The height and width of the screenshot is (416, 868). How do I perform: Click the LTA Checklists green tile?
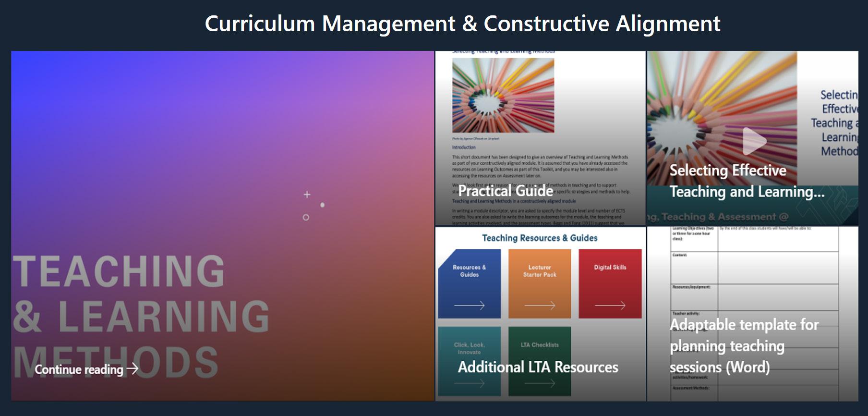click(540, 361)
